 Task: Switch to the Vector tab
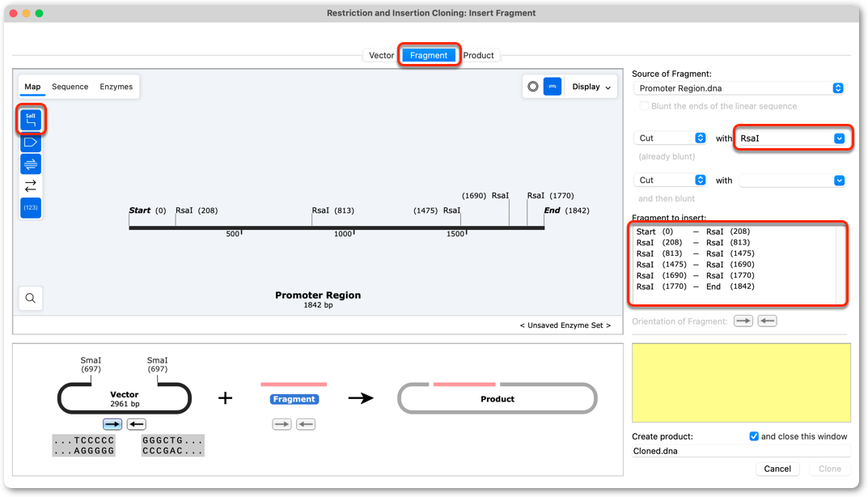[x=381, y=55]
